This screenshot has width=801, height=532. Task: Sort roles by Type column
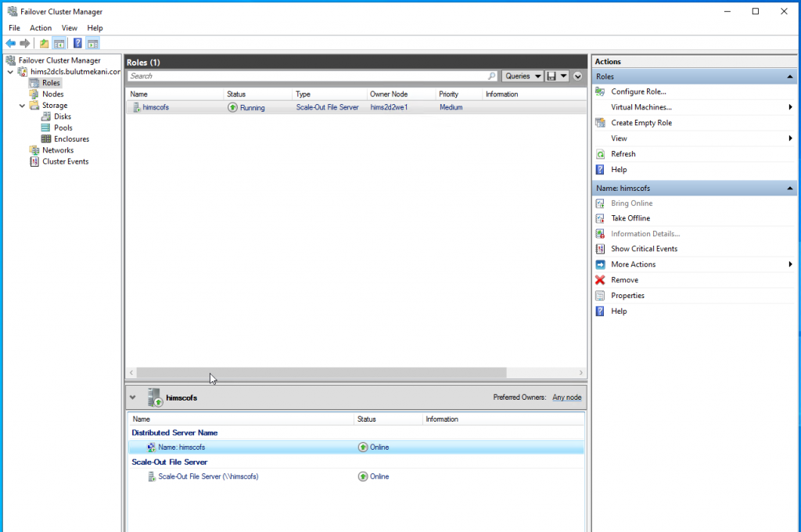pos(329,94)
